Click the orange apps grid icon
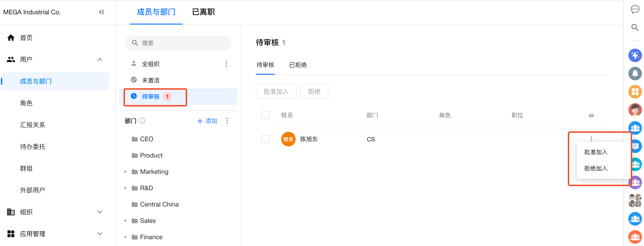The height and width of the screenshot is (246, 644). (635, 92)
